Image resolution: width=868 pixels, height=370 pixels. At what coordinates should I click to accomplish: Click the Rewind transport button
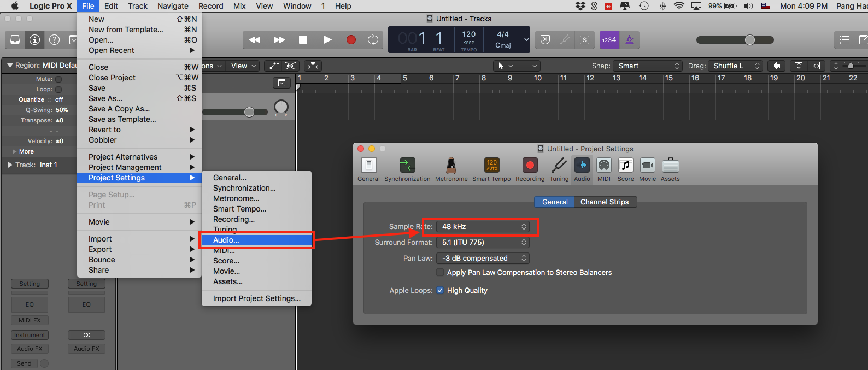click(x=255, y=39)
